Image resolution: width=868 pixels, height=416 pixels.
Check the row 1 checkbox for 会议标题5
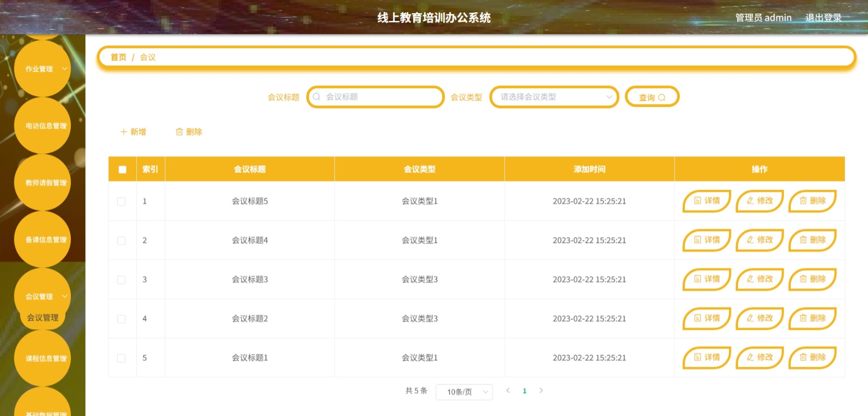click(121, 202)
